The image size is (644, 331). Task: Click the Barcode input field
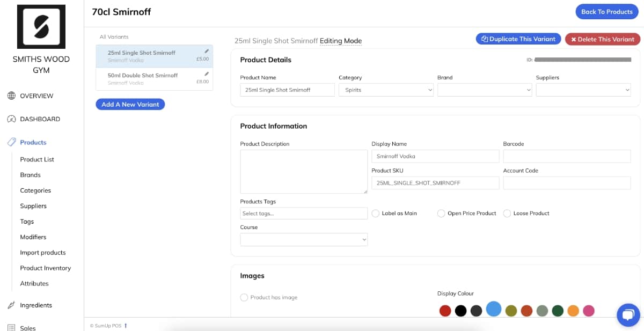tap(567, 156)
